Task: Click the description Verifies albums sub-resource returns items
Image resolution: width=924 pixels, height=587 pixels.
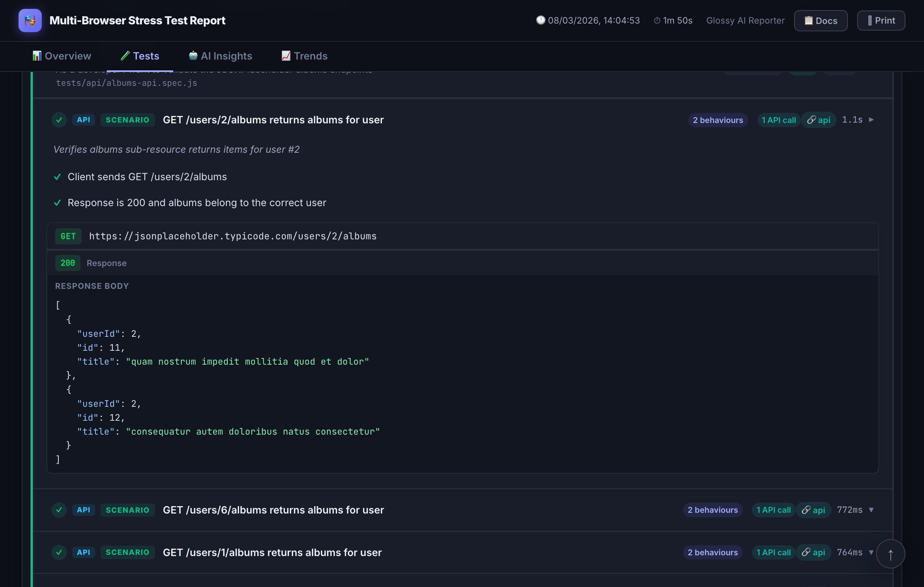Action: [x=176, y=150]
